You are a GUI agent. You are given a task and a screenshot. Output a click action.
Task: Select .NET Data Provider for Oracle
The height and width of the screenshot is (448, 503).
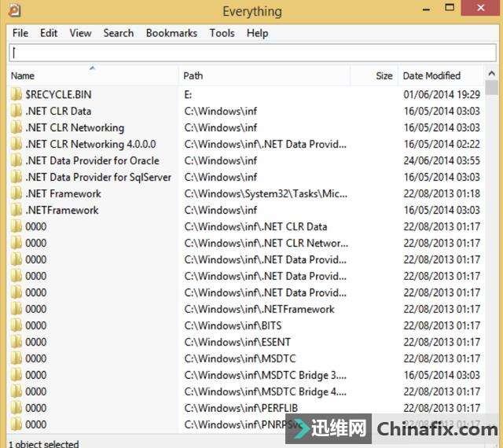click(x=93, y=160)
